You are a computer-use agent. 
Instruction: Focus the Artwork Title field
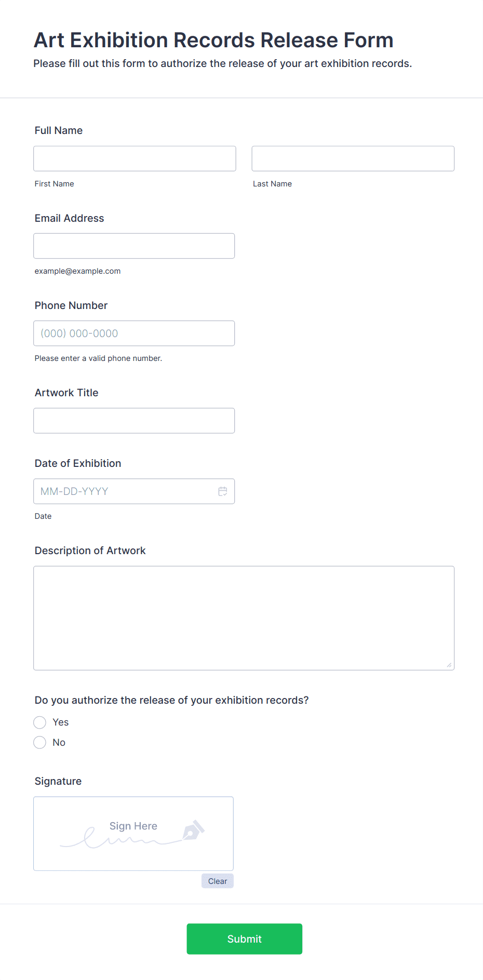tap(134, 421)
